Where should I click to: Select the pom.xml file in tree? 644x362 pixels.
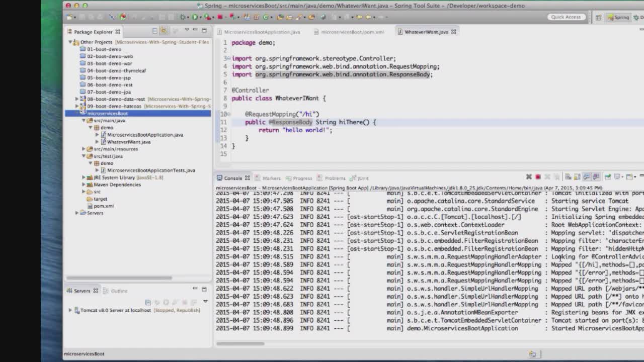pyautogui.click(x=103, y=206)
